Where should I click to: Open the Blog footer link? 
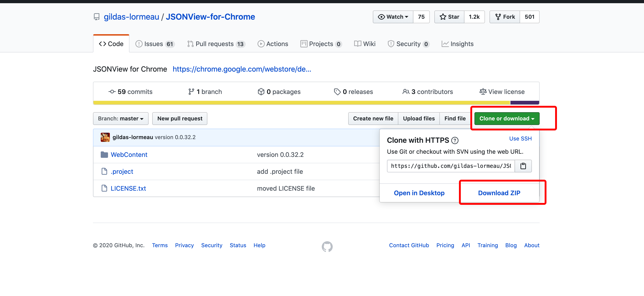511,245
